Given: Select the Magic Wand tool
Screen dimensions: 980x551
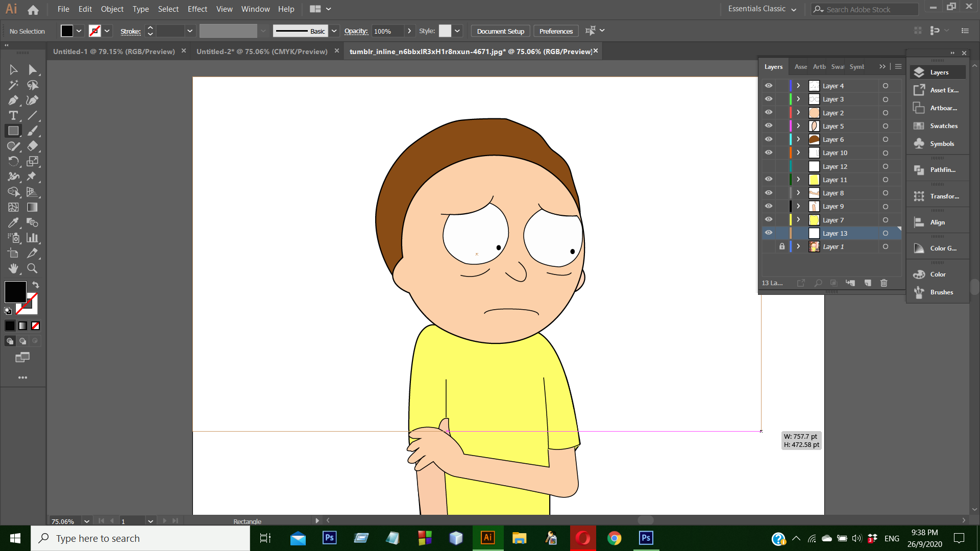Looking at the screenshot, I should coord(14,85).
